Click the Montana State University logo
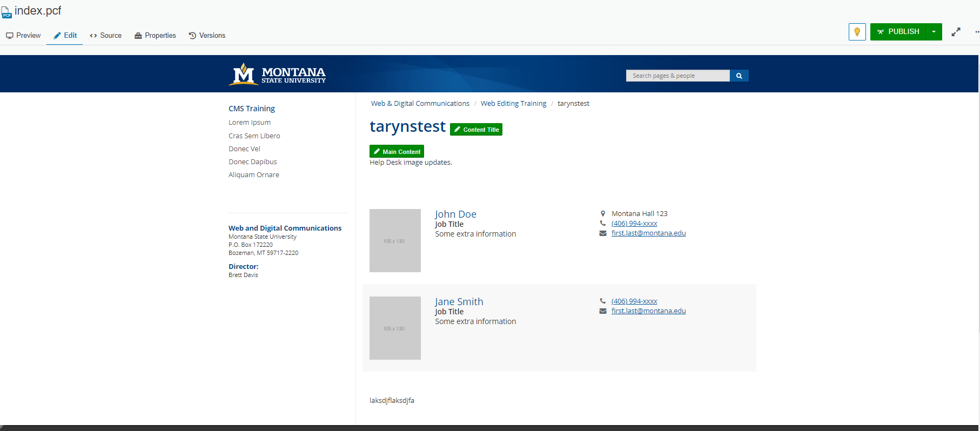The width and height of the screenshot is (980, 431). coord(277,75)
